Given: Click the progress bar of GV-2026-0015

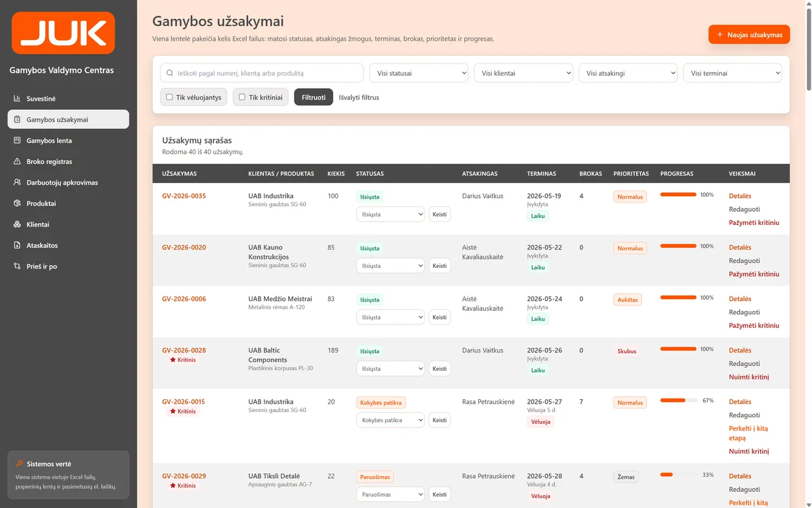Looking at the screenshot, I should point(679,401).
